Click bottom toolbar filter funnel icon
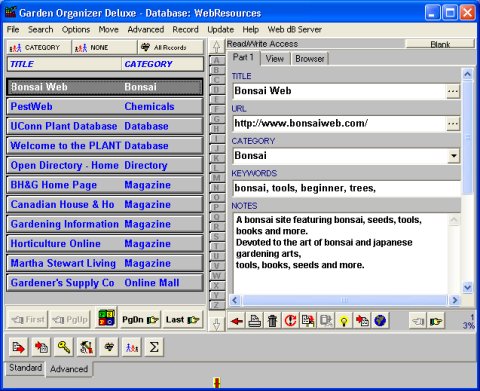The image size is (480, 391). 109,347
